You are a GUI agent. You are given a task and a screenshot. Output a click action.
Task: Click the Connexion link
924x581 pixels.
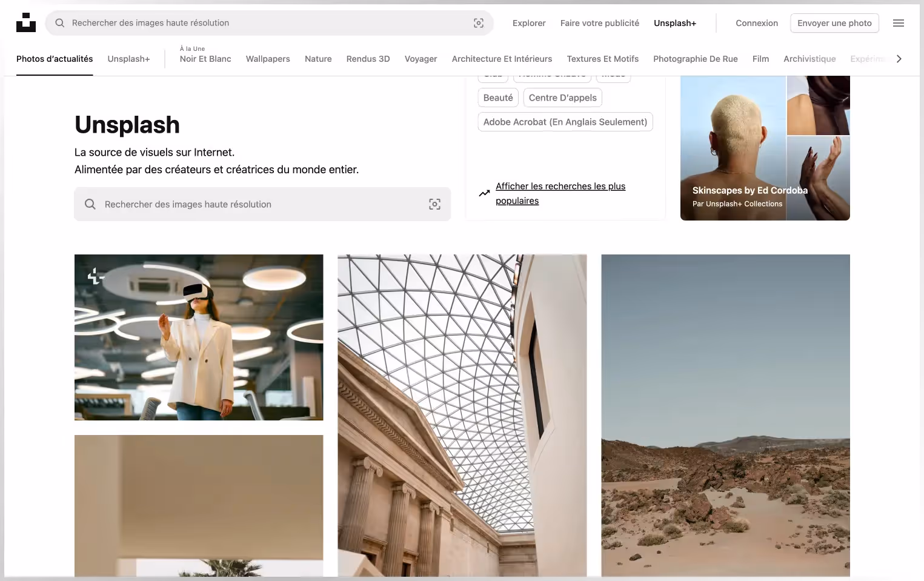pos(757,23)
